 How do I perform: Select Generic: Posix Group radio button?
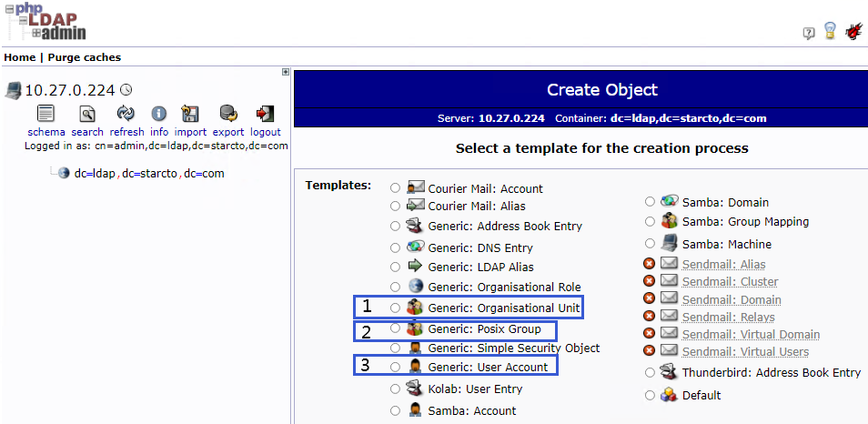395,328
